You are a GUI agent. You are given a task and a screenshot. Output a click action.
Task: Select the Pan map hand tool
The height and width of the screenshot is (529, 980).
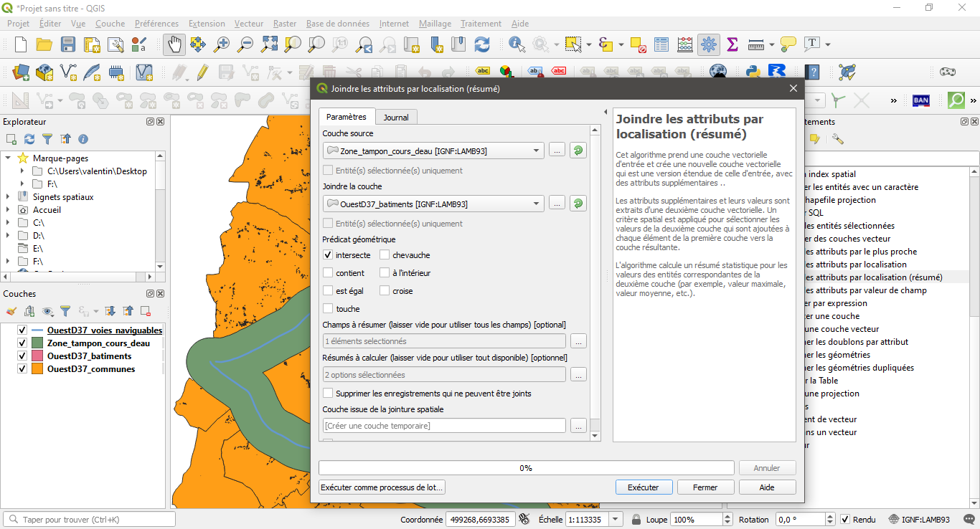[x=174, y=44]
